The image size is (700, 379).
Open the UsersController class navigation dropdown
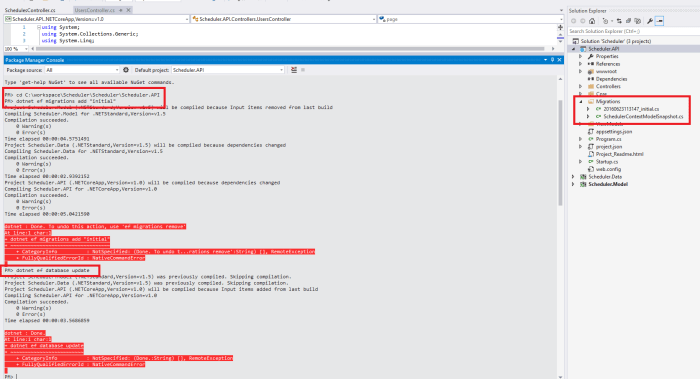pyautogui.click(x=283, y=19)
